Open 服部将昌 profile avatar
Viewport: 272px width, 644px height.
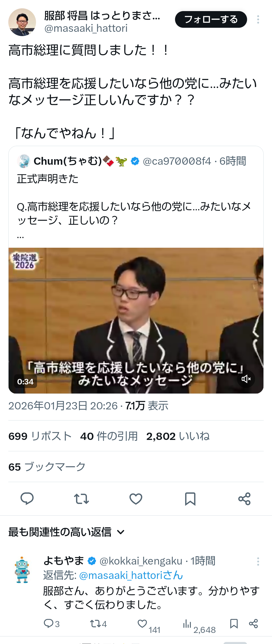point(22,22)
